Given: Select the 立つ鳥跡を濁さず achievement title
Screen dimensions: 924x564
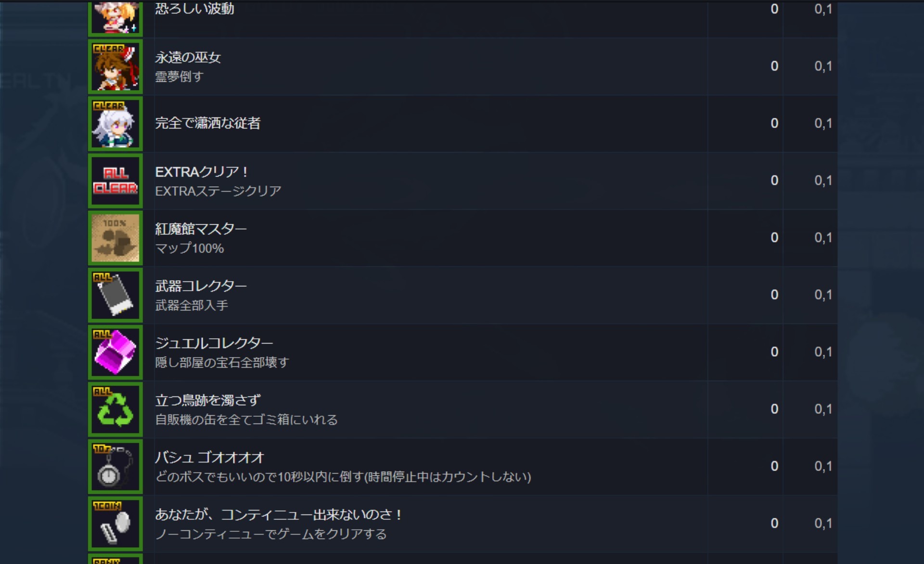Looking at the screenshot, I should (208, 400).
